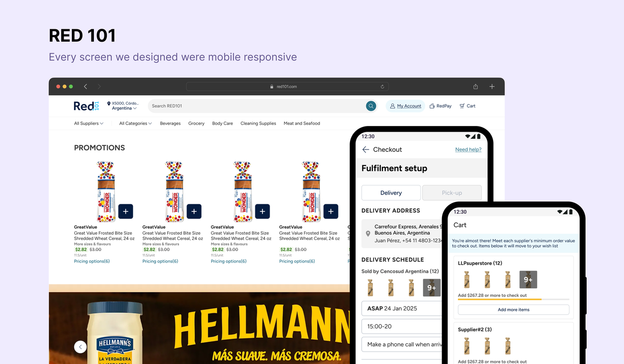Viewport: 624px width, 364px height.
Task: Click the Add more items button
Action: 513,309
